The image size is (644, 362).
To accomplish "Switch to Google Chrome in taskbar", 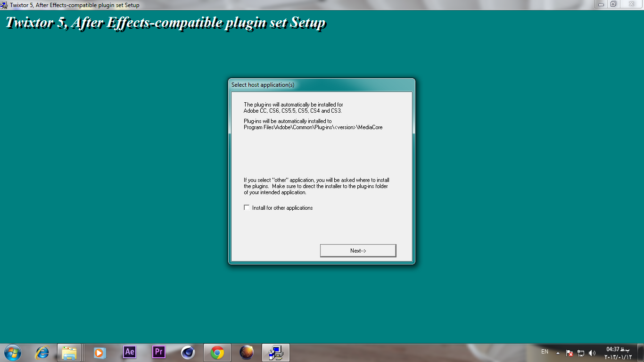I will coord(217,353).
